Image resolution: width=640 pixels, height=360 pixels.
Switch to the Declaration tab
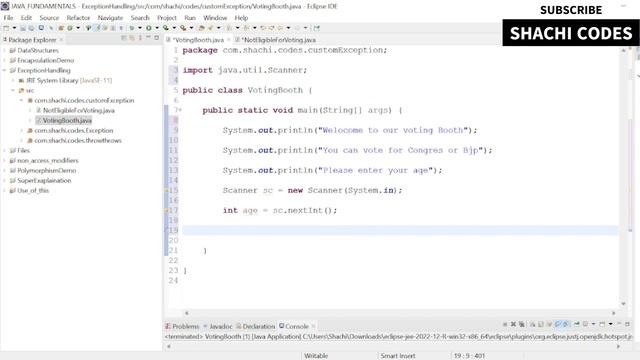(x=256, y=327)
